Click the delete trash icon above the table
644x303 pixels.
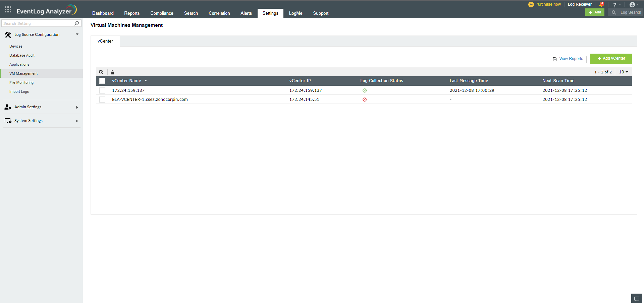[112, 72]
